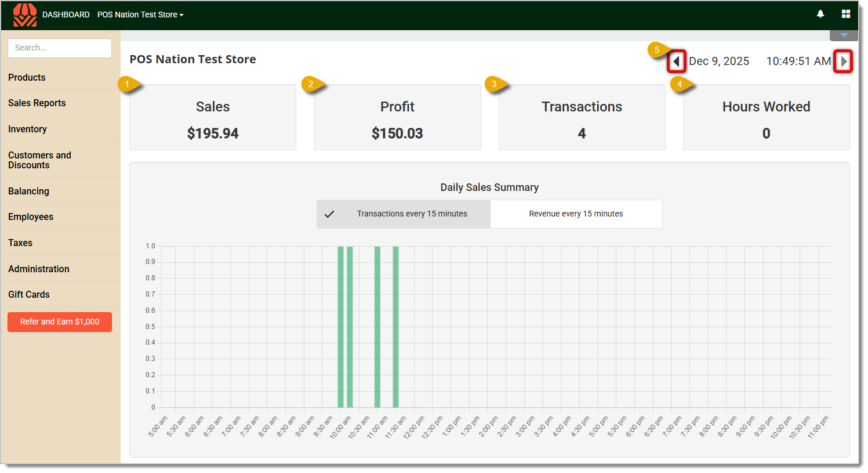Open the notifications bell
The image size is (868, 473).
pyautogui.click(x=820, y=14)
